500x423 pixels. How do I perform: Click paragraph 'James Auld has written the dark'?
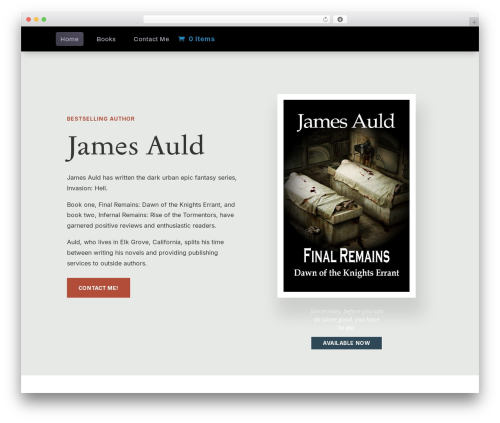[152, 183]
